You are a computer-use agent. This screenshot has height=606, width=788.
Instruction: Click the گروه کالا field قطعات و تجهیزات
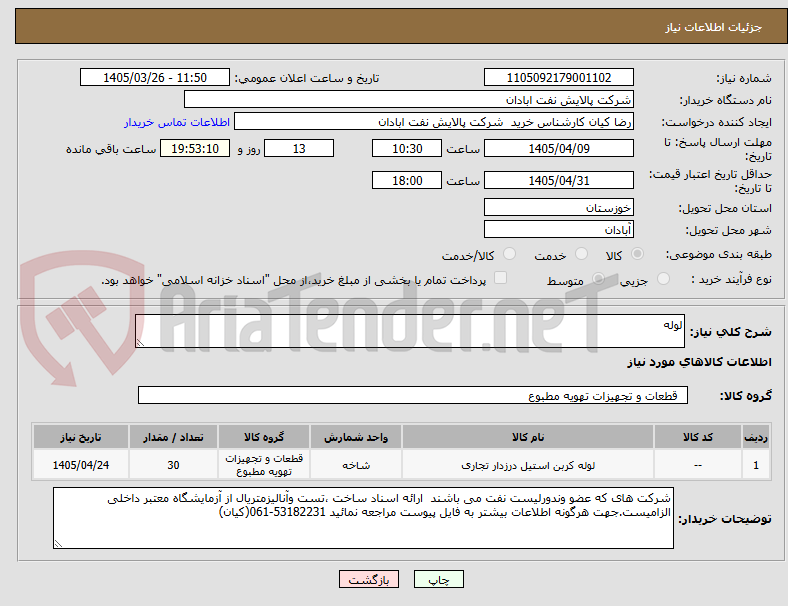pyautogui.click(x=413, y=395)
